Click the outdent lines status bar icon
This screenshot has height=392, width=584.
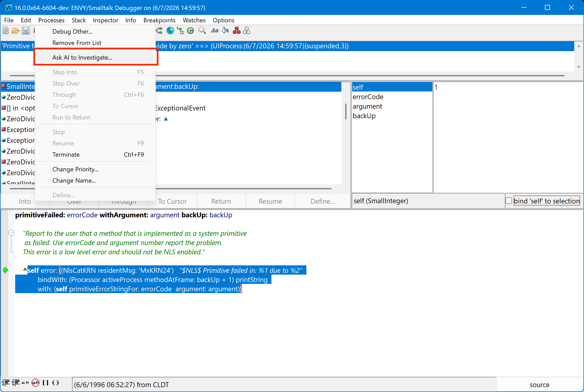click(6, 383)
